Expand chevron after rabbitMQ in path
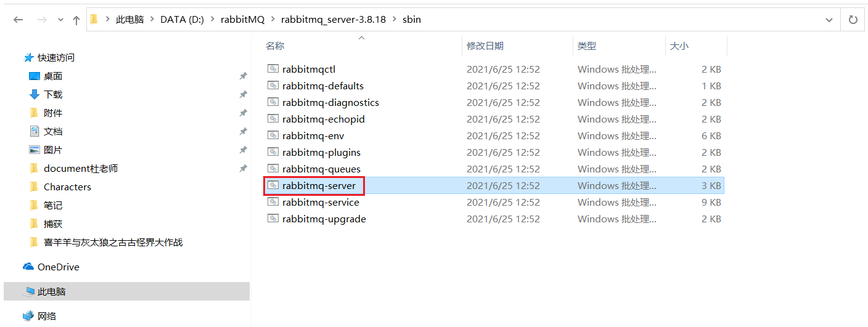 click(272, 20)
